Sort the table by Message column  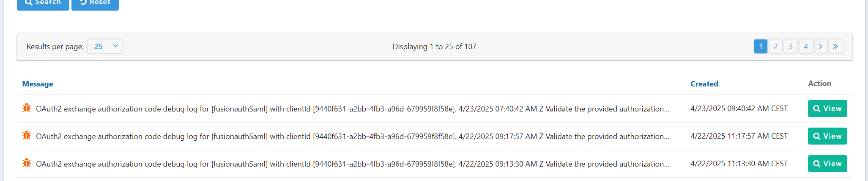[38, 84]
